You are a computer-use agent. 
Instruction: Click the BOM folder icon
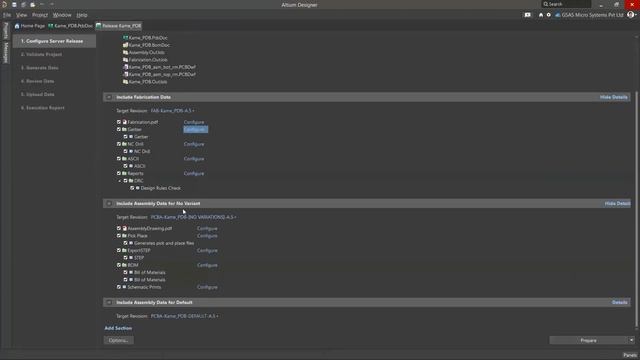point(124,265)
